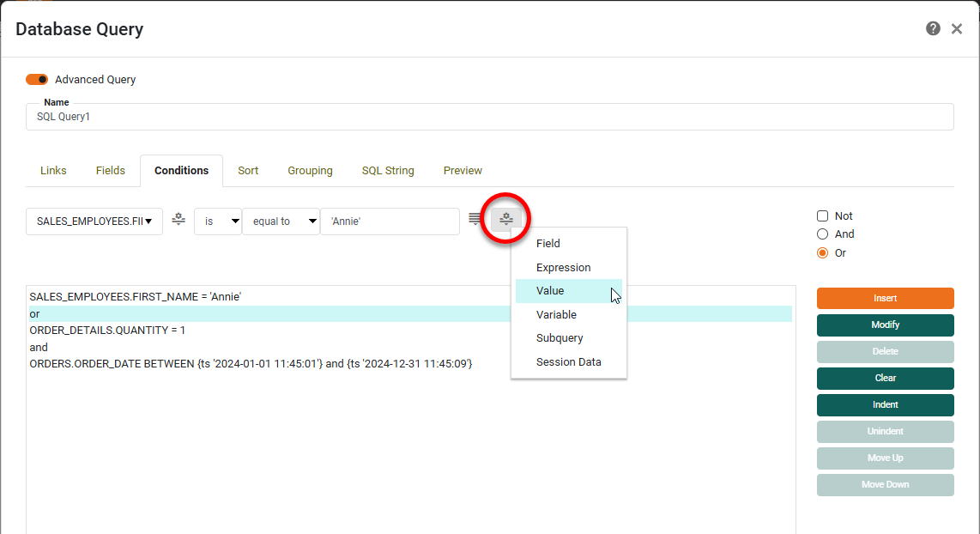Open the 'equal to' comparison dropdown
This screenshot has width=980, height=534.
[x=281, y=221]
